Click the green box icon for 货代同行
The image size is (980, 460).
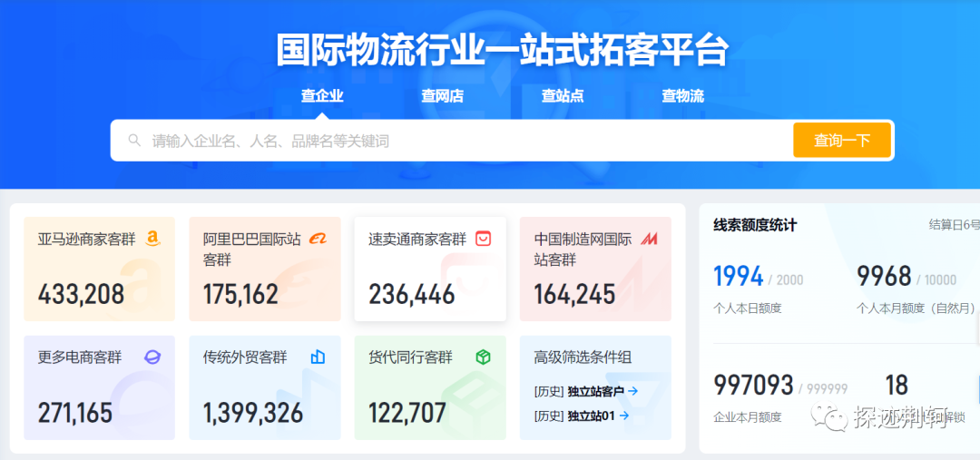483,357
